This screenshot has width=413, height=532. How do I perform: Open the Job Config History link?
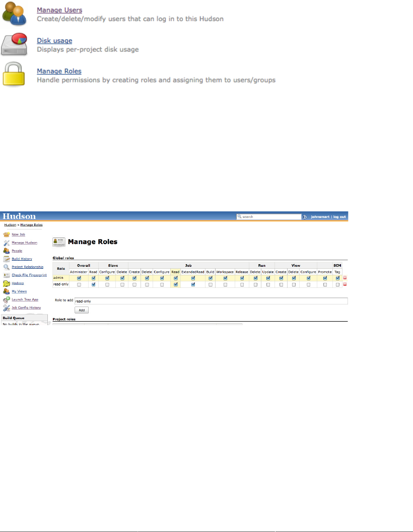[x=26, y=308]
